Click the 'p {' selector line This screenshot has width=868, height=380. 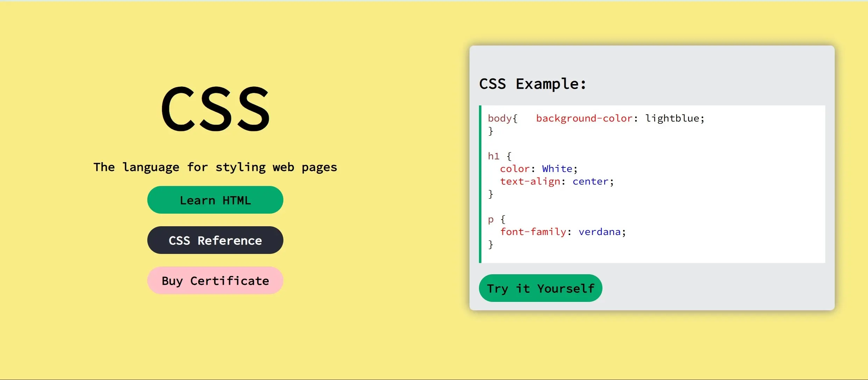(496, 220)
